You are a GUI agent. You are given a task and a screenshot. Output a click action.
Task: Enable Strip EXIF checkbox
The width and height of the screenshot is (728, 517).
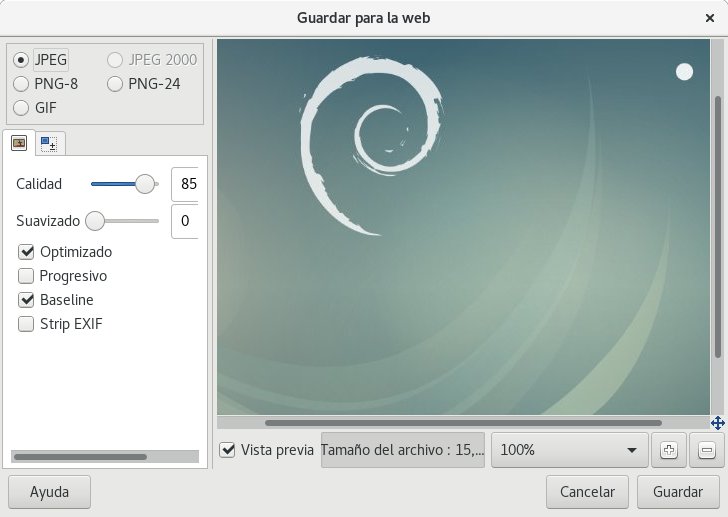pyautogui.click(x=27, y=324)
